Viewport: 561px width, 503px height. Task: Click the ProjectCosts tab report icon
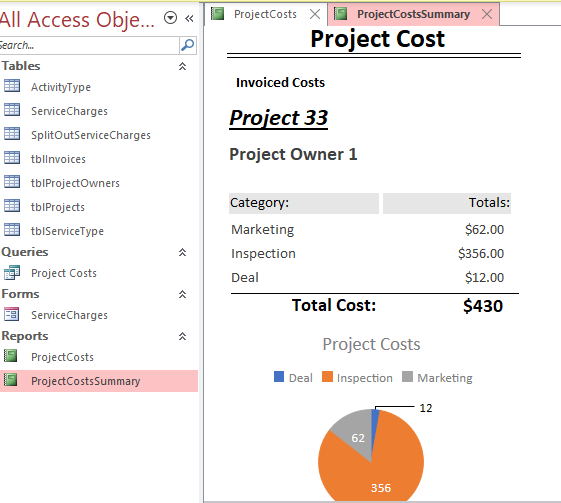(x=218, y=14)
